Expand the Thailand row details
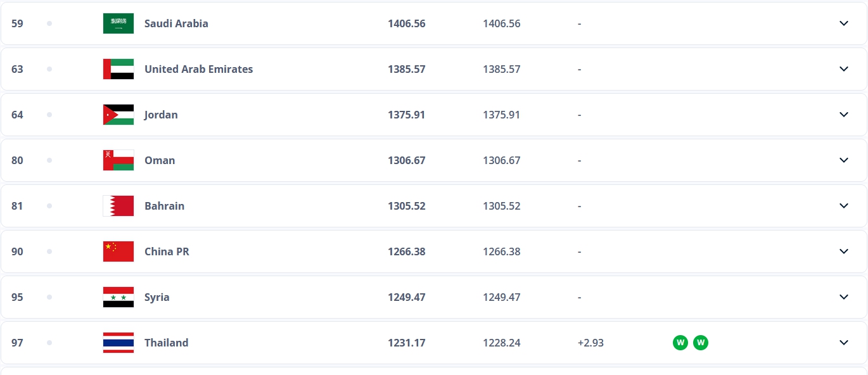The height and width of the screenshot is (375, 868). 844,343
